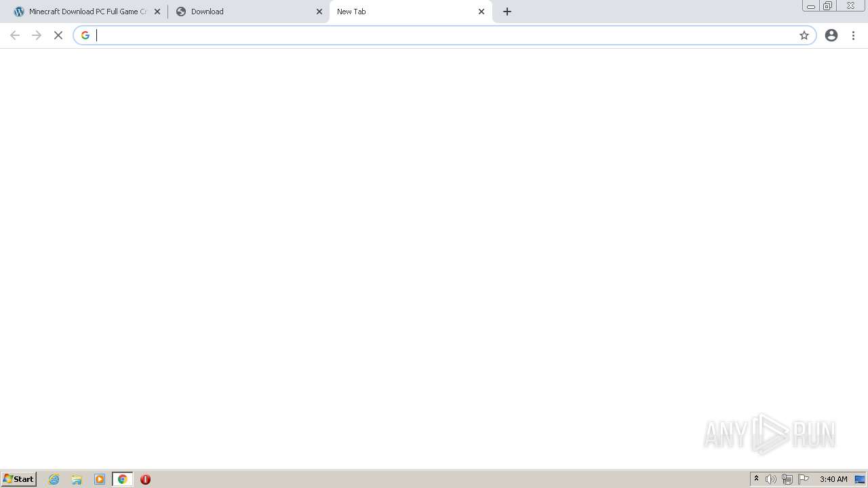Show desktop via tray button
Viewport: 868px width, 488px height.
tap(860, 479)
